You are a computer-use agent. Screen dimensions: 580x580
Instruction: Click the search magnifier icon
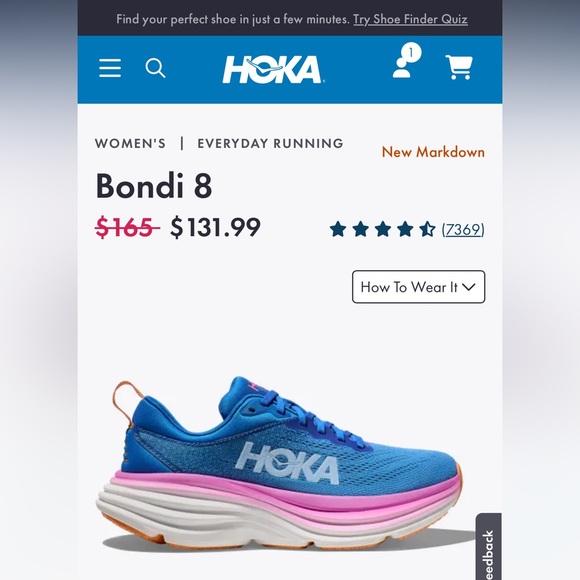[x=155, y=68]
